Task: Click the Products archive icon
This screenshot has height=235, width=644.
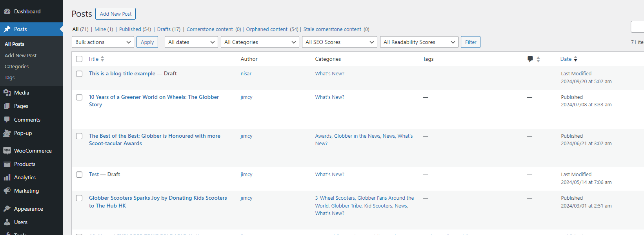Action: click(7, 164)
